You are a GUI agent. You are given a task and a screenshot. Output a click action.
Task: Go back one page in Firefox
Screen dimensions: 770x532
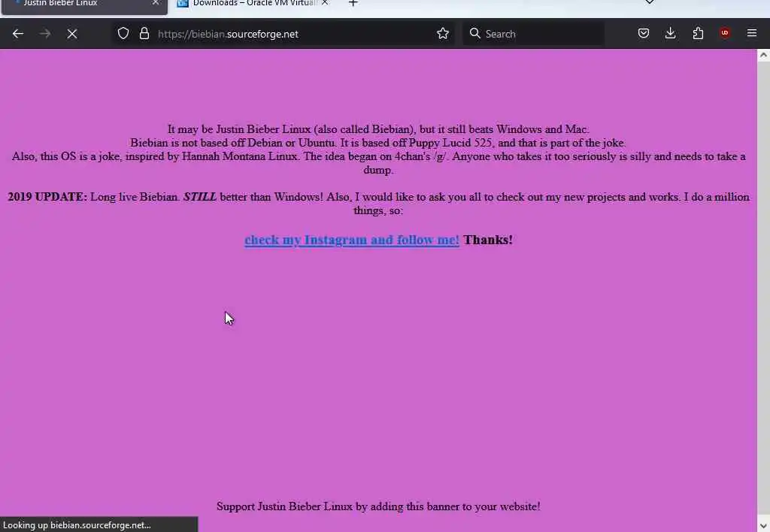(18, 34)
